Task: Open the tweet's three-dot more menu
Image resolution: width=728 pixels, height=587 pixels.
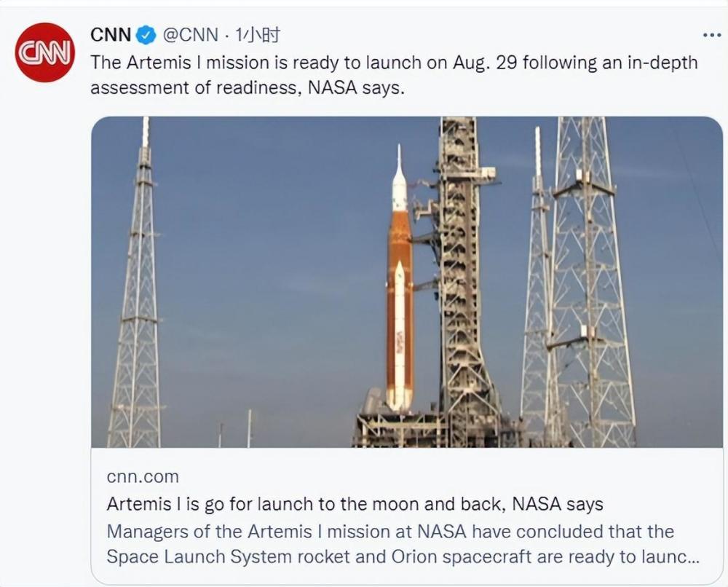Action: coord(711,34)
